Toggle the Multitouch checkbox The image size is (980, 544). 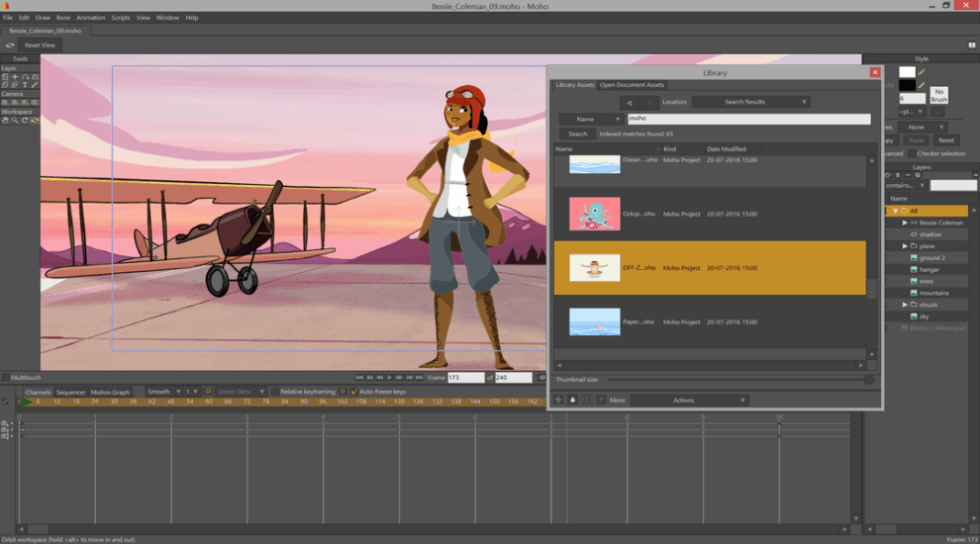coord(6,377)
